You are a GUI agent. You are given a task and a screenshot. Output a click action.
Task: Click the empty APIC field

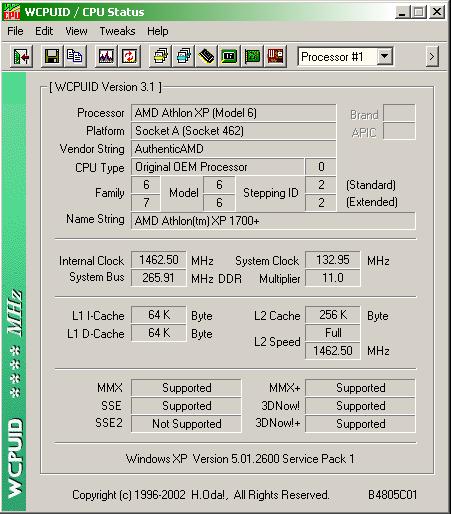click(399, 131)
